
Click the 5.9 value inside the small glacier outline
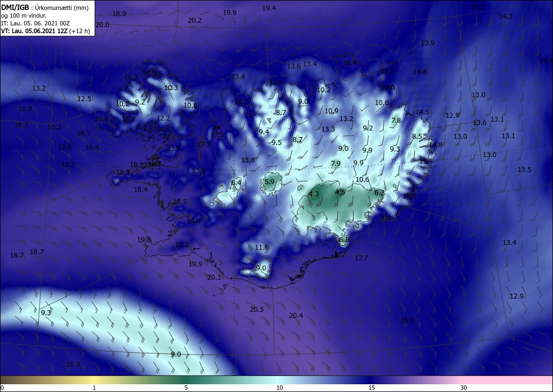(269, 181)
